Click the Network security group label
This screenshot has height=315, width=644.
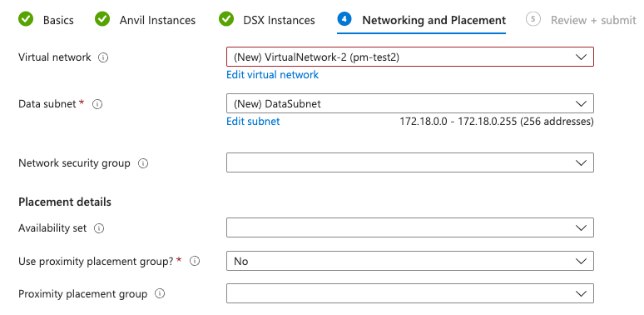(x=74, y=163)
